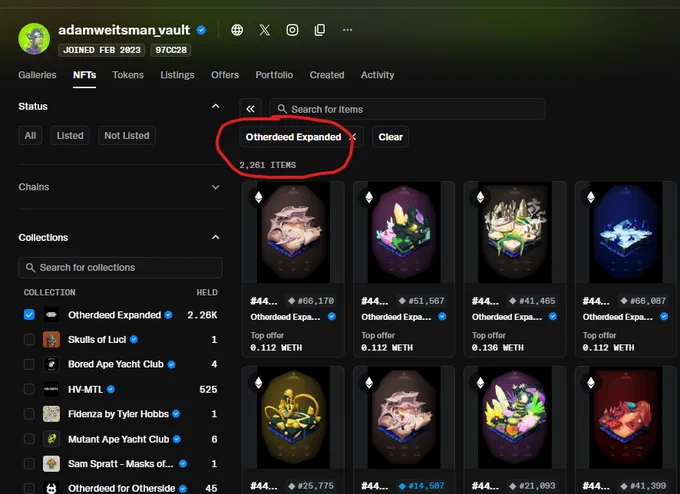Check the Otherdeed for Otherside checkbox

coord(29,488)
